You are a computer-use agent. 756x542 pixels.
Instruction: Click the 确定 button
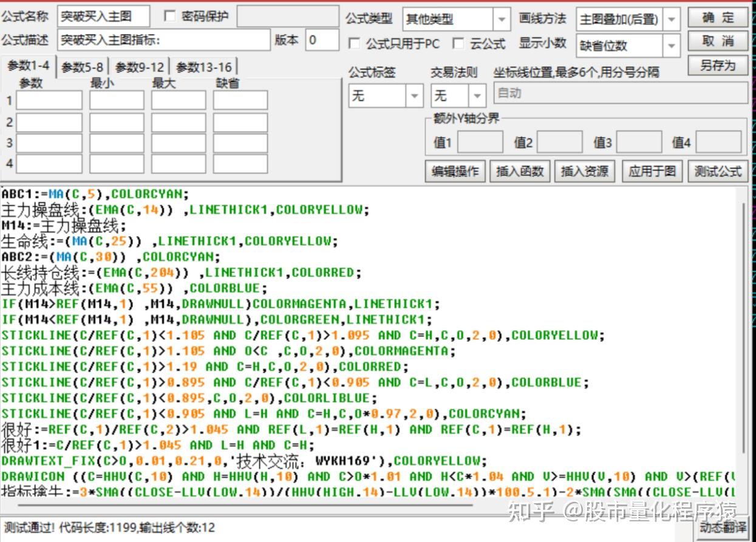[718, 18]
